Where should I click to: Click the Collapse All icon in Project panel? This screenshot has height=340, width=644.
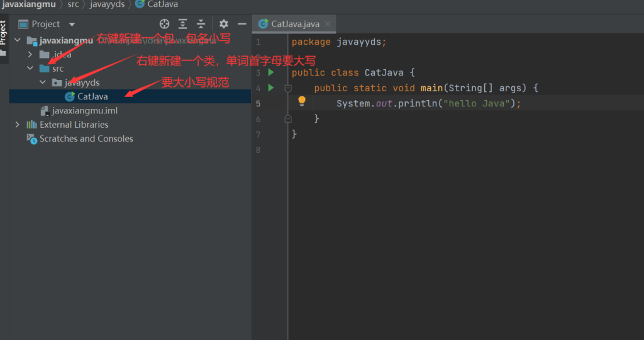[201, 24]
